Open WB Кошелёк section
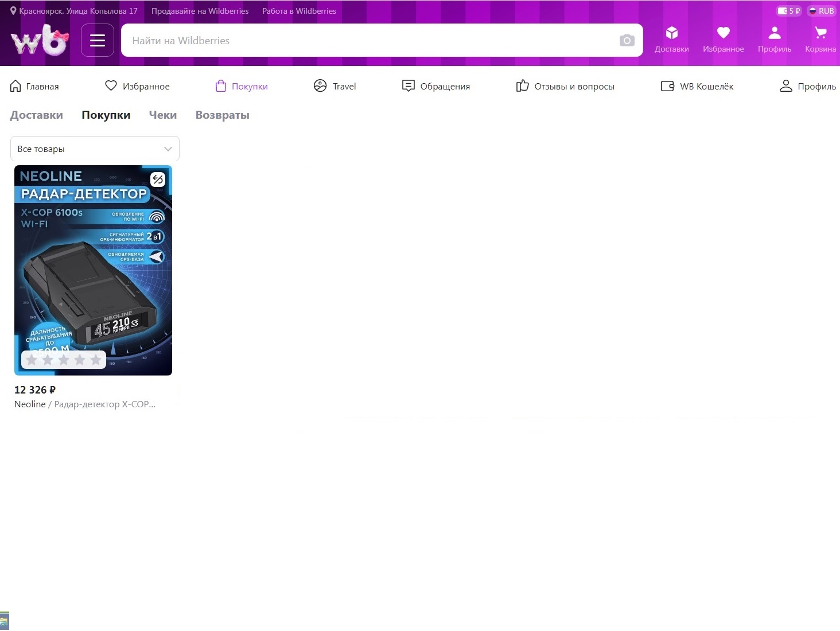The height and width of the screenshot is (631, 840). coord(697,86)
